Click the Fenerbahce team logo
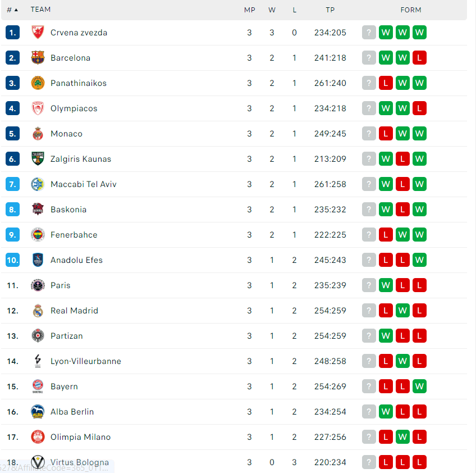This screenshot has width=476, height=473. click(38, 235)
